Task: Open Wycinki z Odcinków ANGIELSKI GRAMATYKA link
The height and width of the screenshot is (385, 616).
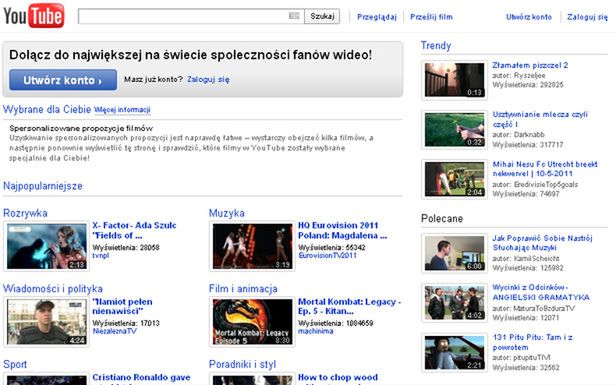Action: coord(541,292)
